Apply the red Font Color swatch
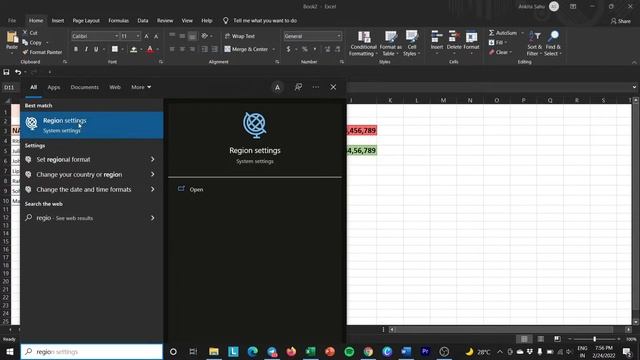 pos(150,49)
